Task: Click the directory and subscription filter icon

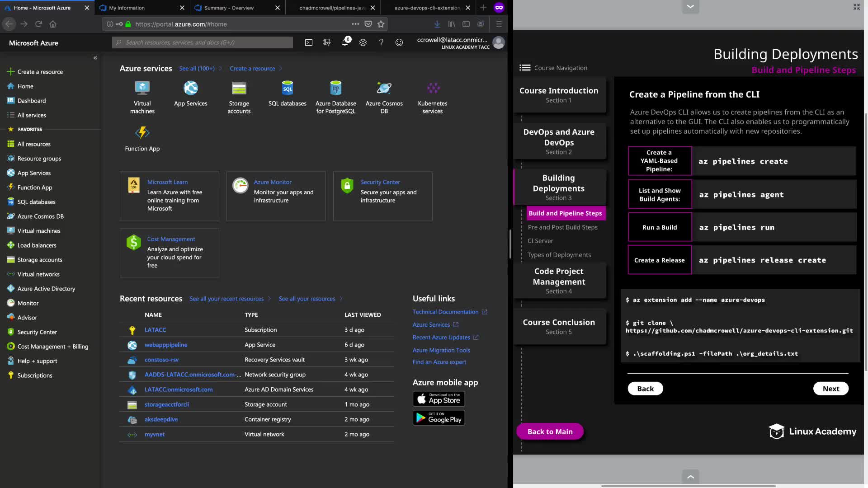Action: pyautogui.click(x=327, y=42)
